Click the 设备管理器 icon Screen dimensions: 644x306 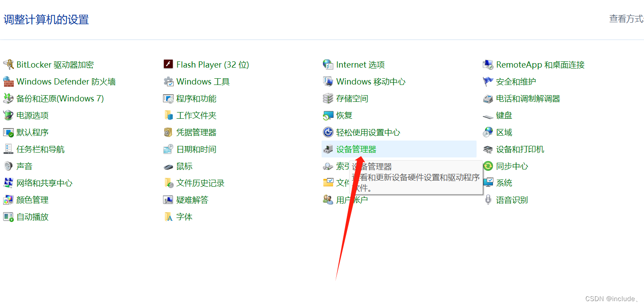(328, 149)
